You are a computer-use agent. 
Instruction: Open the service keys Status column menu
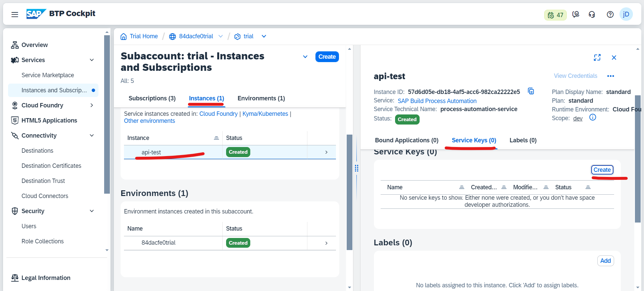588,187
